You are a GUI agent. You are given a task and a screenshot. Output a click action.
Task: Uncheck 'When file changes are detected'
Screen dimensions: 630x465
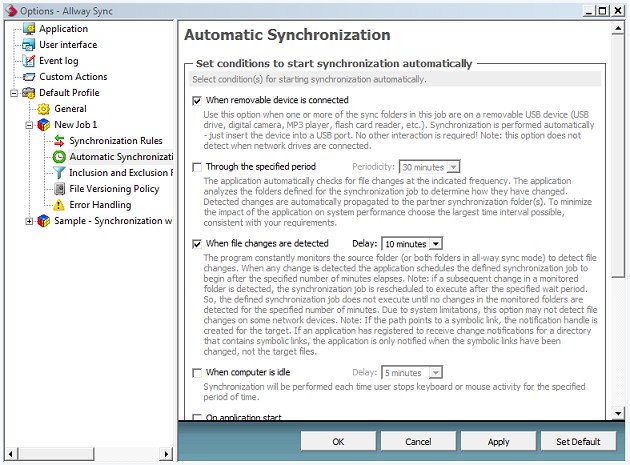(x=197, y=244)
